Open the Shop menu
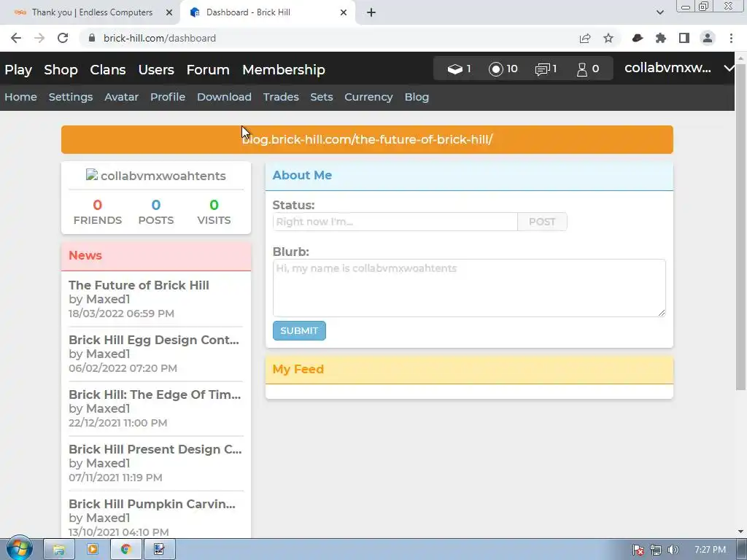The image size is (747, 560). [x=61, y=69]
